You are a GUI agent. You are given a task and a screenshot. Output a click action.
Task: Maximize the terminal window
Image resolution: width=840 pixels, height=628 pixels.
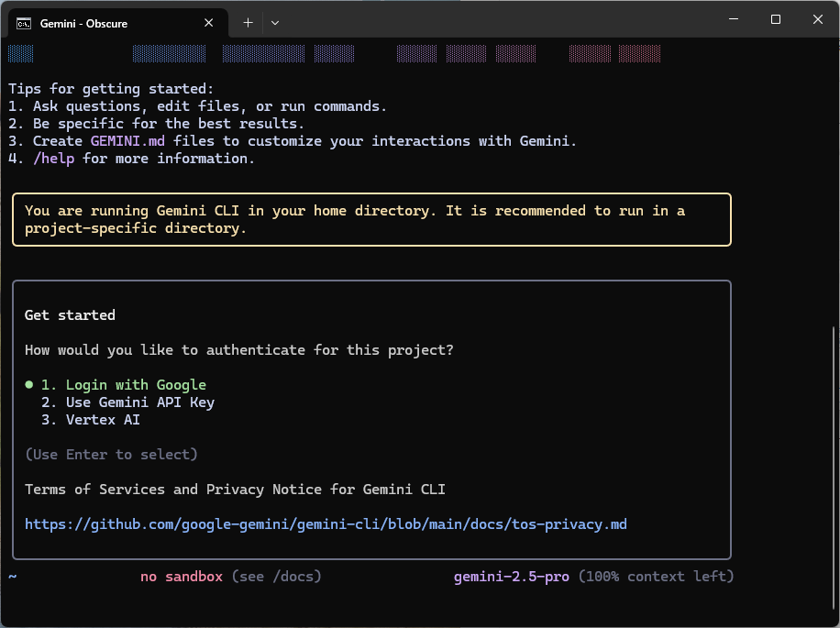tap(775, 19)
